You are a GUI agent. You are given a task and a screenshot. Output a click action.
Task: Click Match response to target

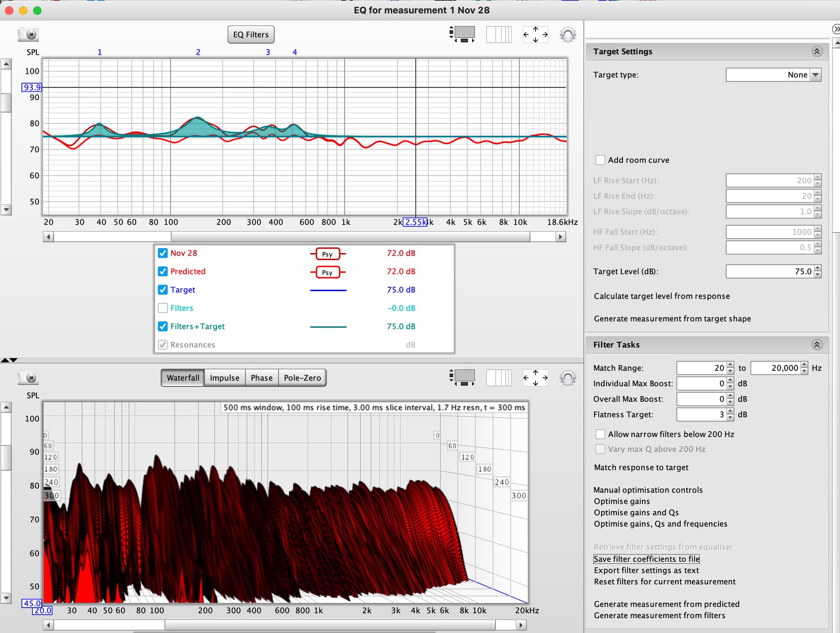point(641,468)
